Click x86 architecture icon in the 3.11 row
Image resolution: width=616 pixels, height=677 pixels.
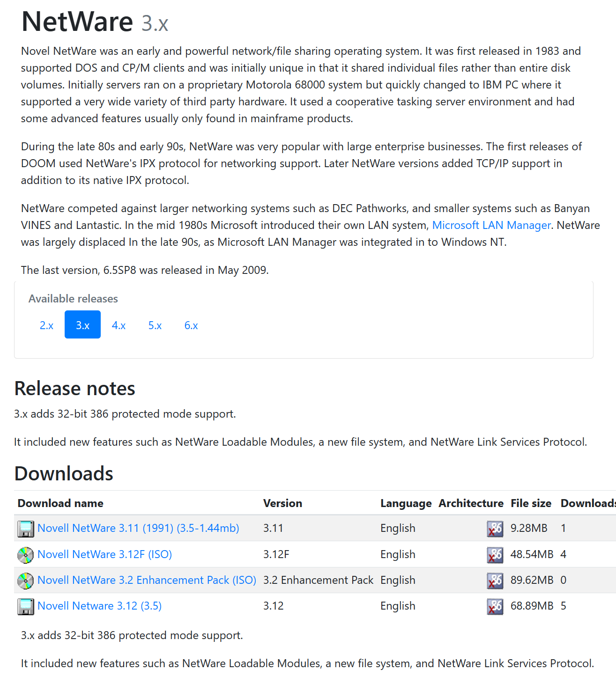click(x=495, y=529)
